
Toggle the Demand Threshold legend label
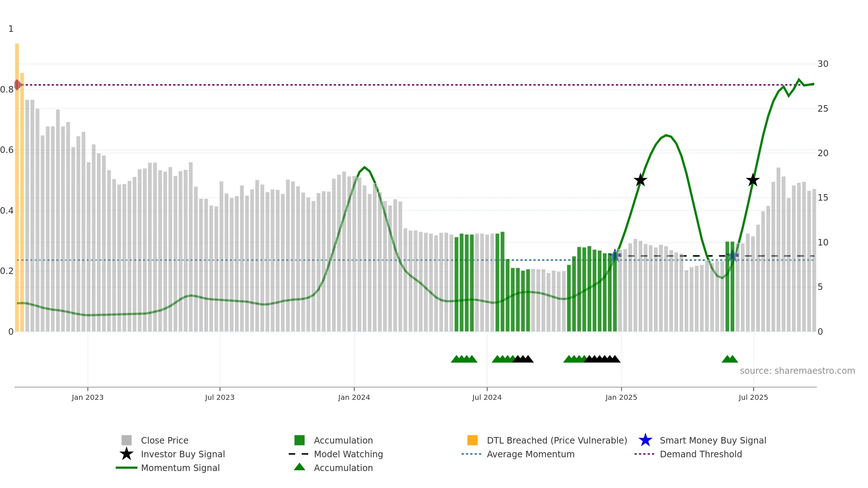[x=701, y=454]
